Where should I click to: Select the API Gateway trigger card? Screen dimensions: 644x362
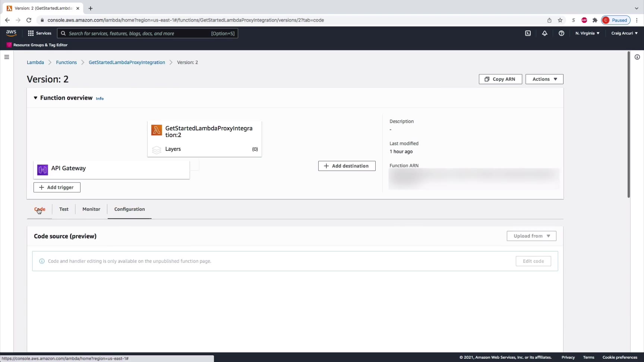click(x=111, y=170)
